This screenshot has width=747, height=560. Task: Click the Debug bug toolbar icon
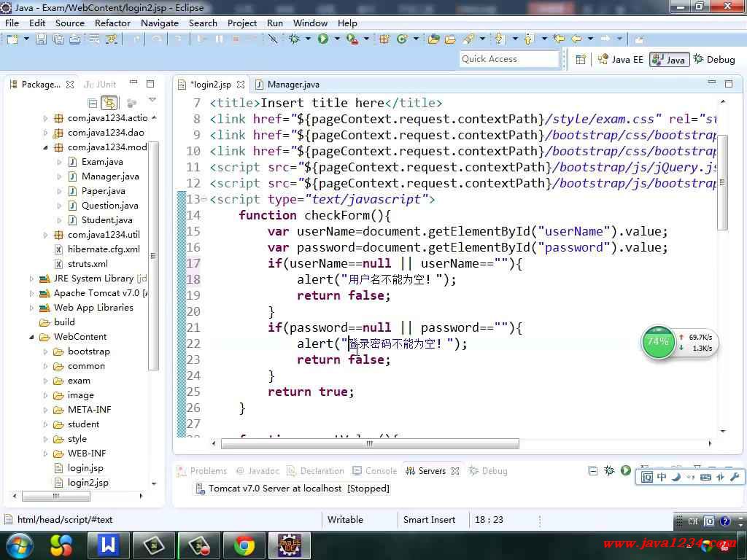click(294, 39)
